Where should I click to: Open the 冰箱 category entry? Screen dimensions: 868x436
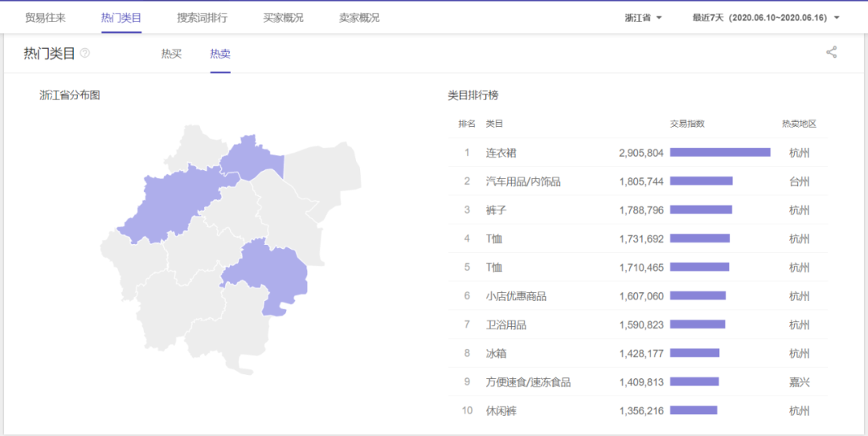tap(496, 353)
